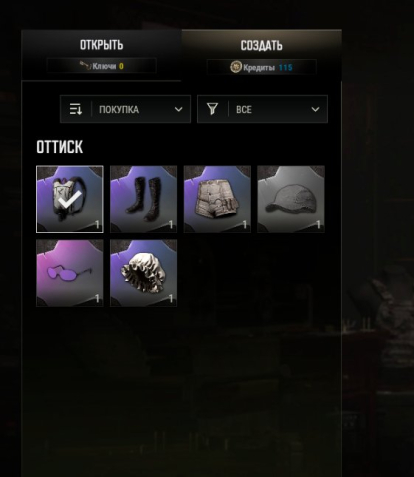Image resolution: width=414 pixels, height=477 pixels.
Task: Click the keys icon beside Ключи
Action: tap(85, 66)
